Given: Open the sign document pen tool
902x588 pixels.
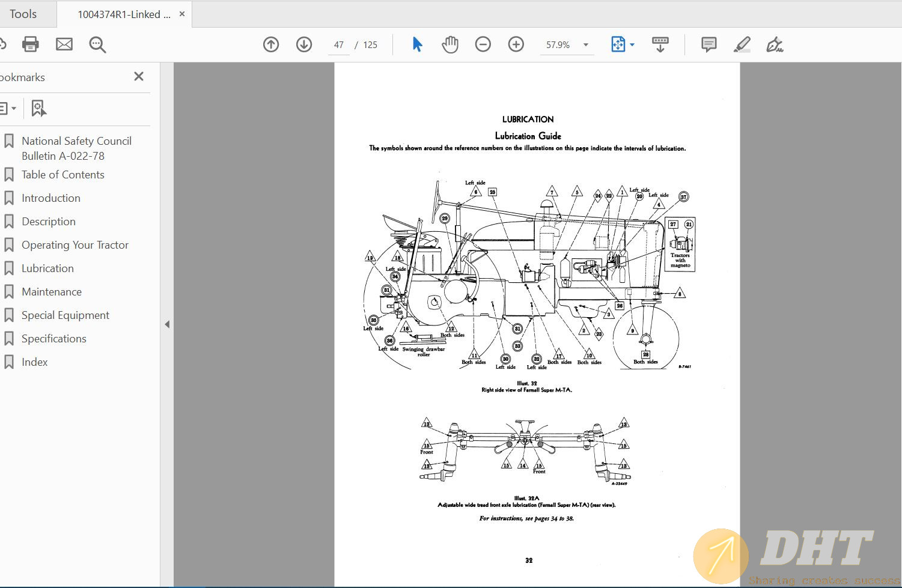Looking at the screenshot, I should click(x=775, y=44).
